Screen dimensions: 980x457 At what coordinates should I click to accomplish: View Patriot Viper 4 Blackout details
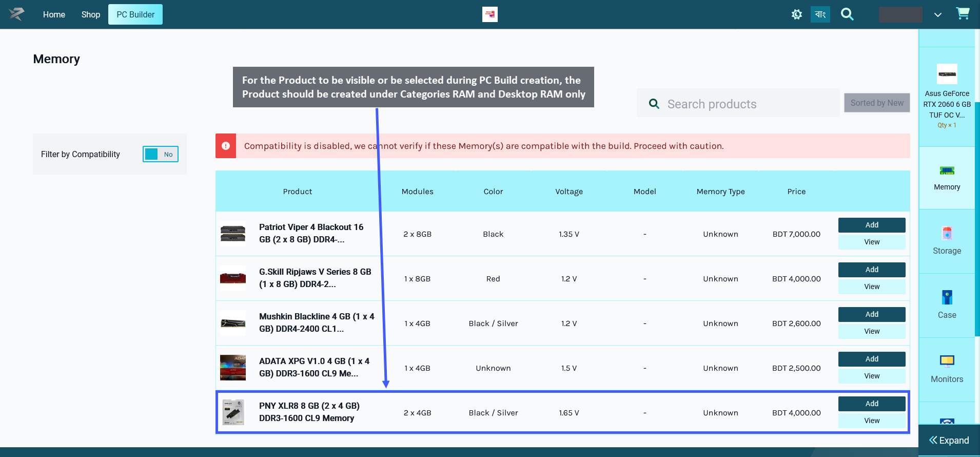tap(872, 242)
